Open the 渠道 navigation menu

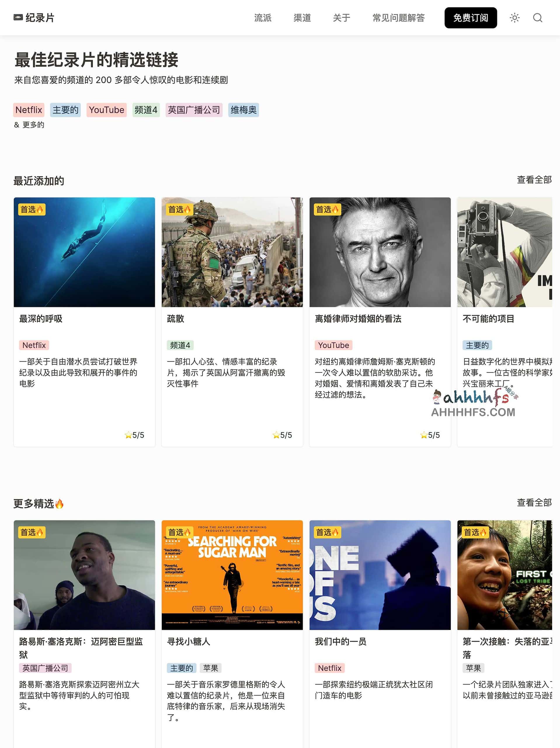[x=302, y=18]
